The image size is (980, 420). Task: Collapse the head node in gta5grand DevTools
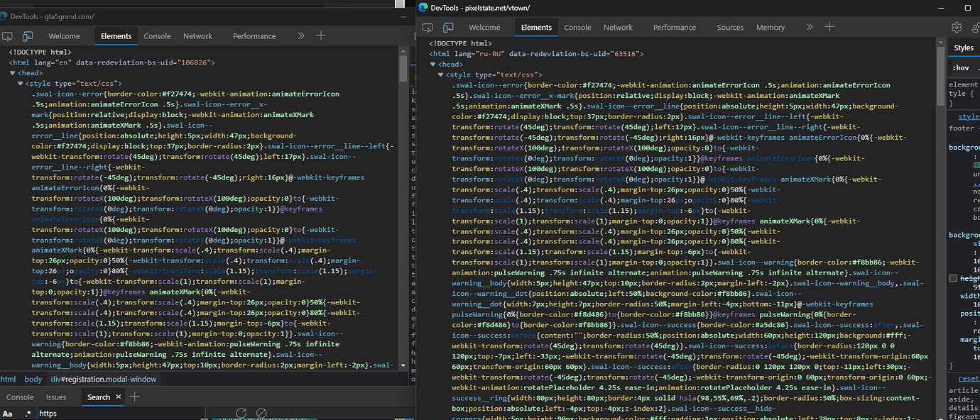pos(13,73)
